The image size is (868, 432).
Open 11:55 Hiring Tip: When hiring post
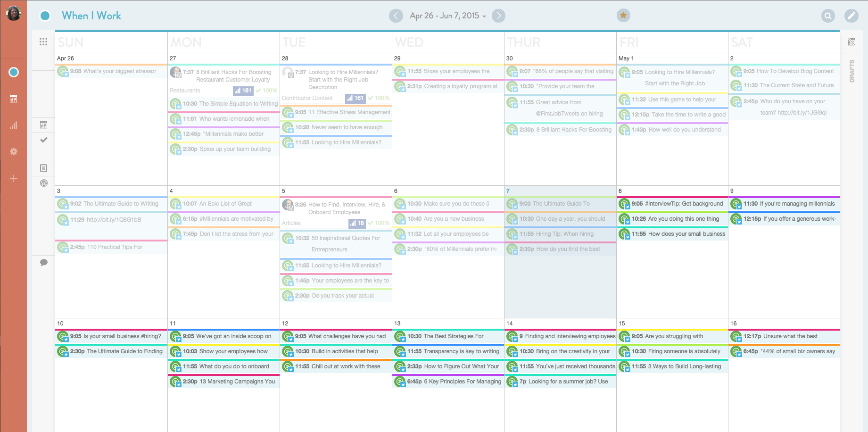pos(561,234)
